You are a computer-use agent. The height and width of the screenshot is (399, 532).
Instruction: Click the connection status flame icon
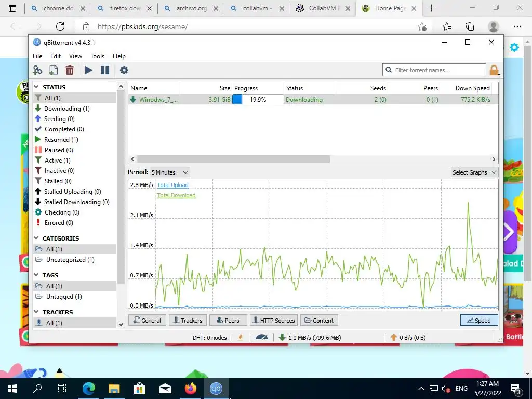241,337
